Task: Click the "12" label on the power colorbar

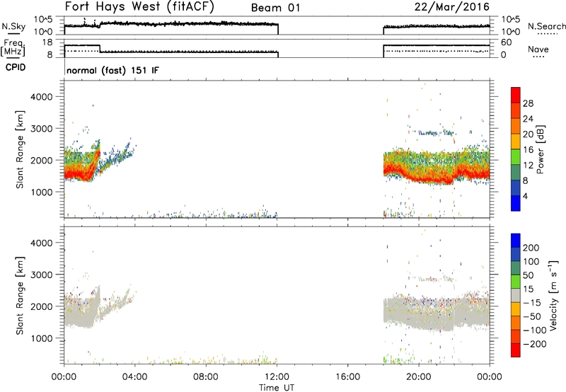Action: [528, 165]
